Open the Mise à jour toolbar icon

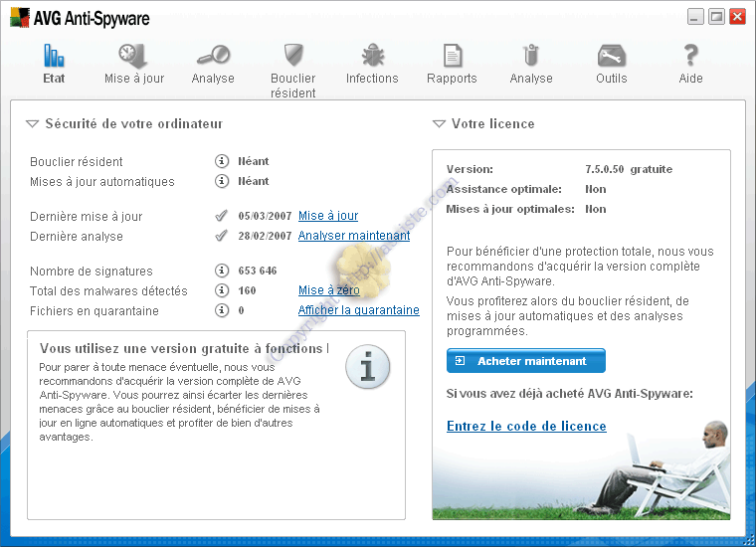coord(133,55)
